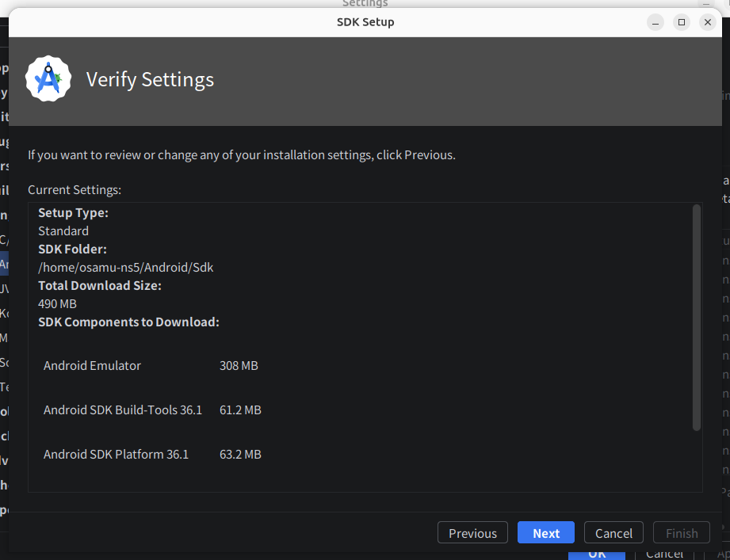Viewport: 730px width, 560px height.
Task: Click the greyed-out Finish button
Action: tap(682, 533)
